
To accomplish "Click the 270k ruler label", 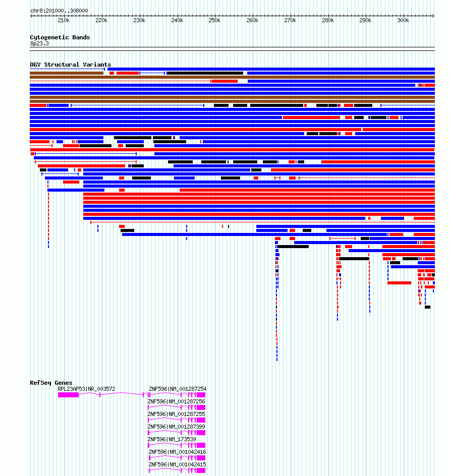I will tap(290, 20).
